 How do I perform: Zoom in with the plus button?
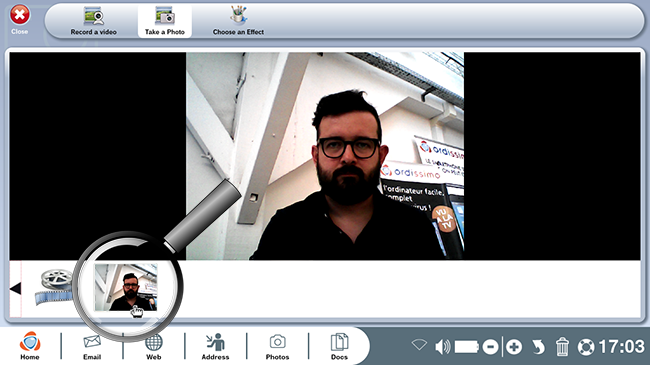(514, 347)
